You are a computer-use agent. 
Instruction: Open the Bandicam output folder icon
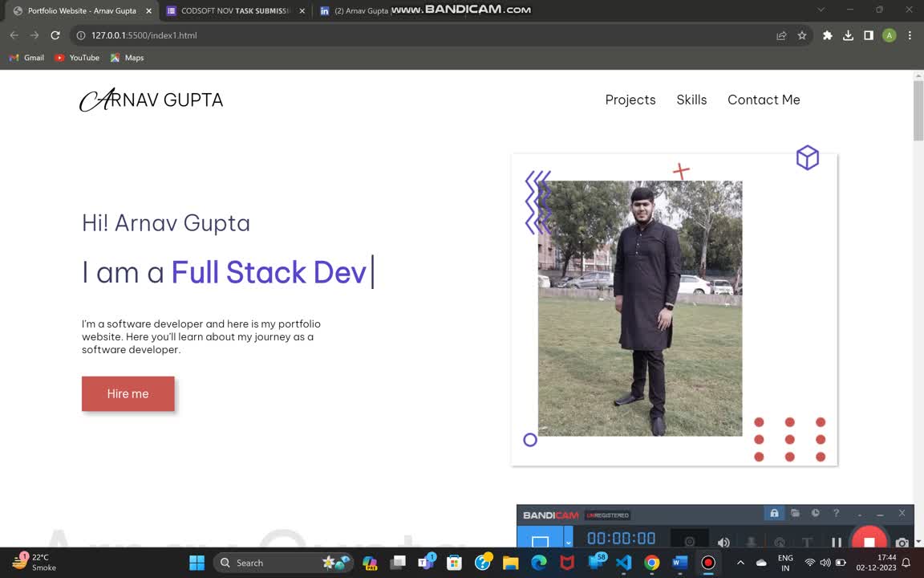pos(795,513)
